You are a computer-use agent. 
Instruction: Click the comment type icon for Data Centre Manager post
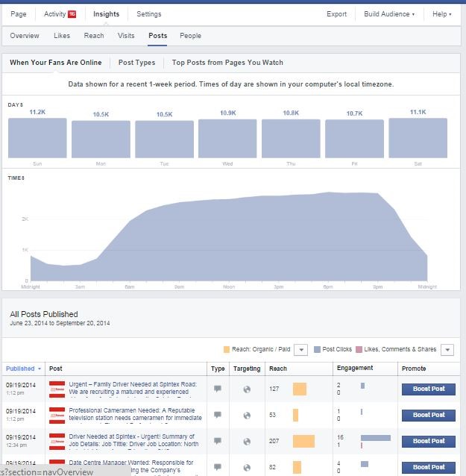[x=218, y=467]
